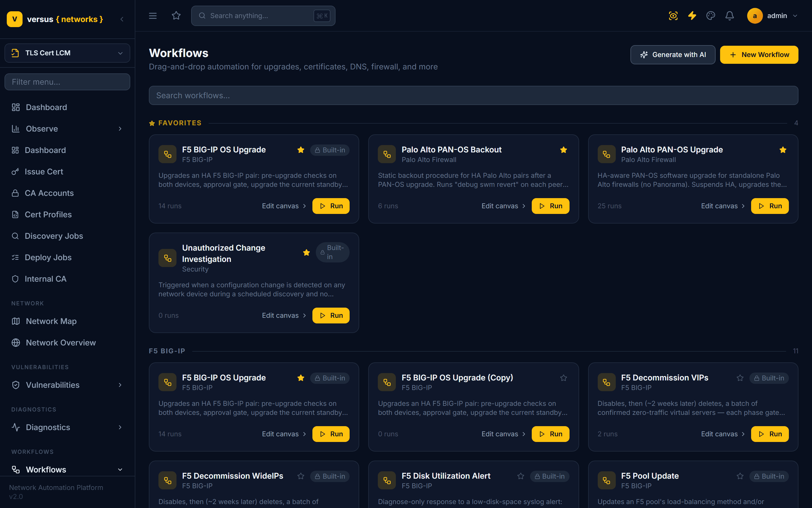Favorite F5 Decommission VIPs with its star
The height and width of the screenshot is (508, 812).
click(x=740, y=378)
